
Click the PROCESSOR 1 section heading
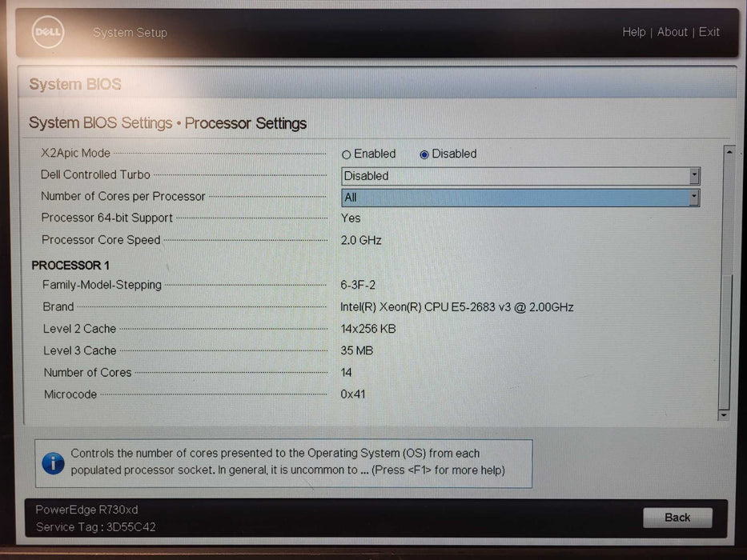(x=70, y=266)
